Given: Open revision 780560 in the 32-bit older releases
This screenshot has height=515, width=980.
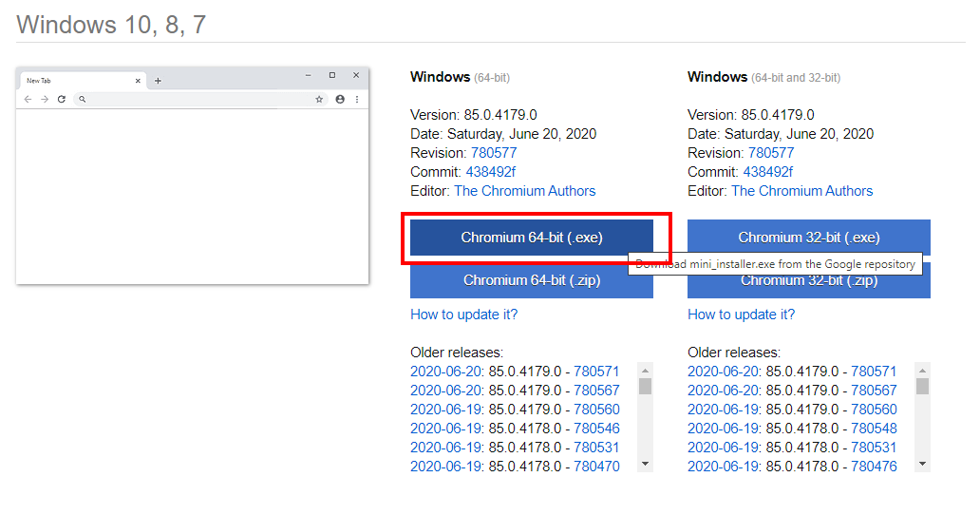Looking at the screenshot, I should click(x=874, y=410).
